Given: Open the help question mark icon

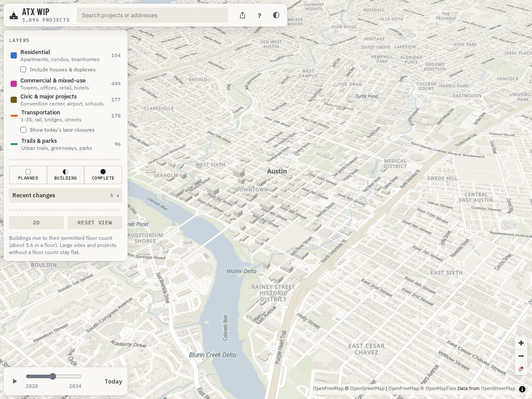Looking at the screenshot, I should click(x=259, y=15).
